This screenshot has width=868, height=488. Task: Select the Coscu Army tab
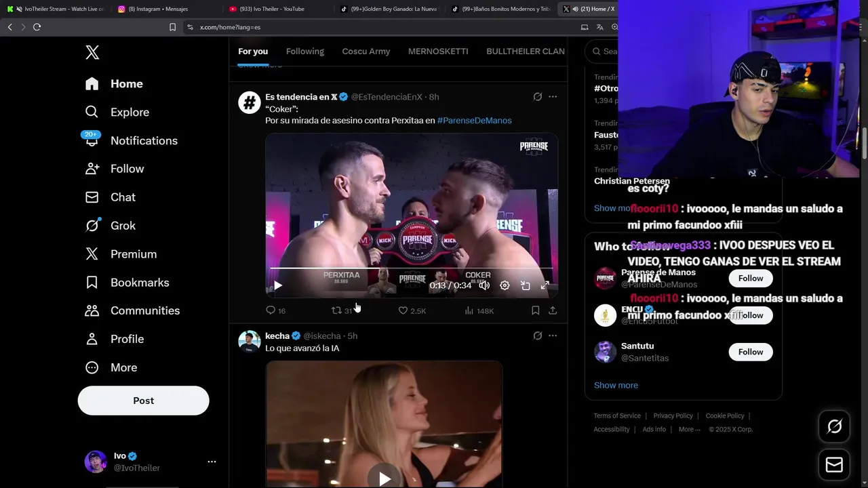[x=366, y=52]
